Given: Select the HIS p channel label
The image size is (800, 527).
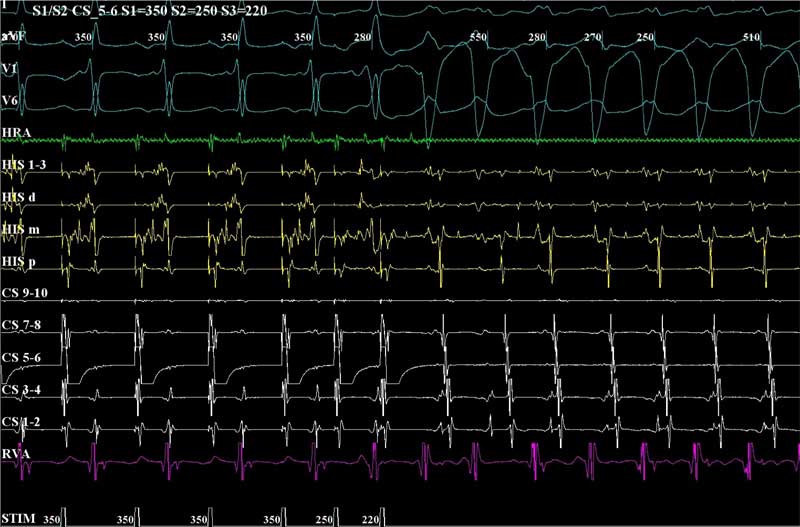Looking at the screenshot, I should (19, 261).
